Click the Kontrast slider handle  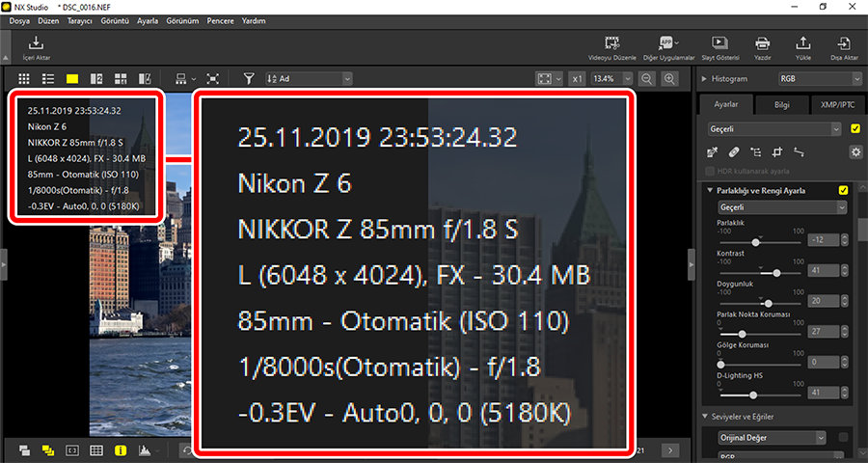coord(776,273)
